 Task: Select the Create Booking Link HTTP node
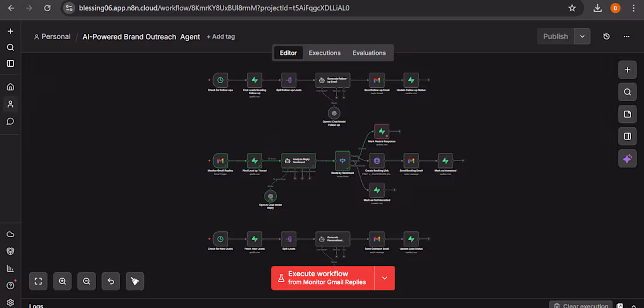pyautogui.click(x=376, y=160)
